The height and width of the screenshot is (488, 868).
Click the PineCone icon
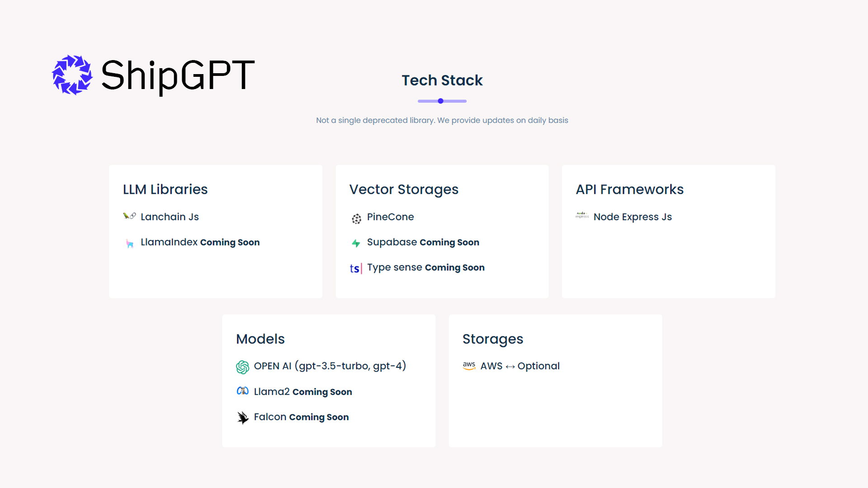click(356, 218)
